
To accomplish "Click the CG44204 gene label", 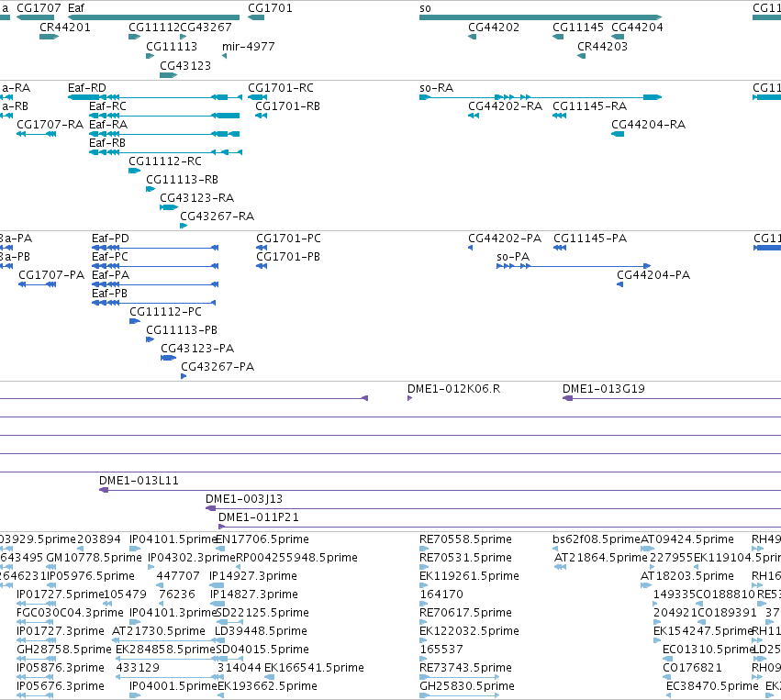I will 637,28.
